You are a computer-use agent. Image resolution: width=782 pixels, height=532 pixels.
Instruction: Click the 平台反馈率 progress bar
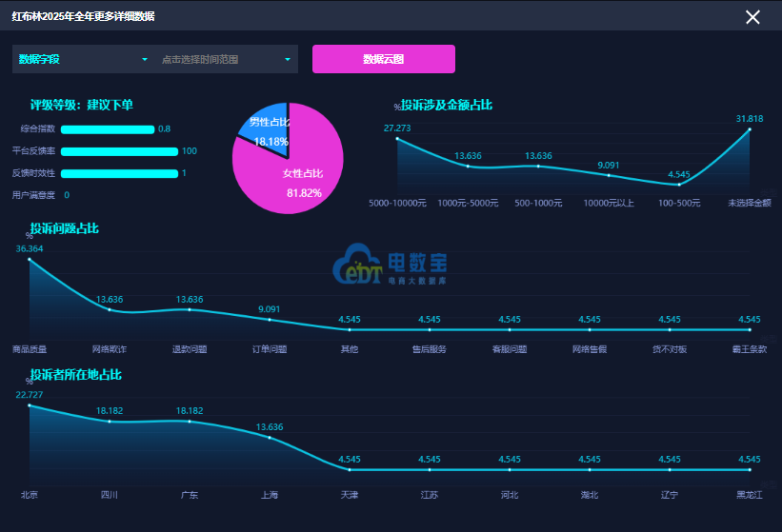pyautogui.click(x=119, y=151)
